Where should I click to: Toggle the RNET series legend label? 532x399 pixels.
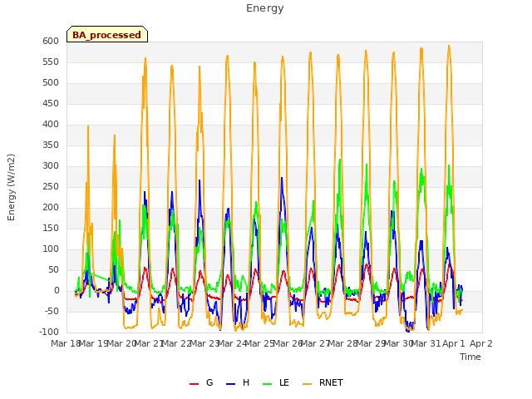click(x=331, y=382)
